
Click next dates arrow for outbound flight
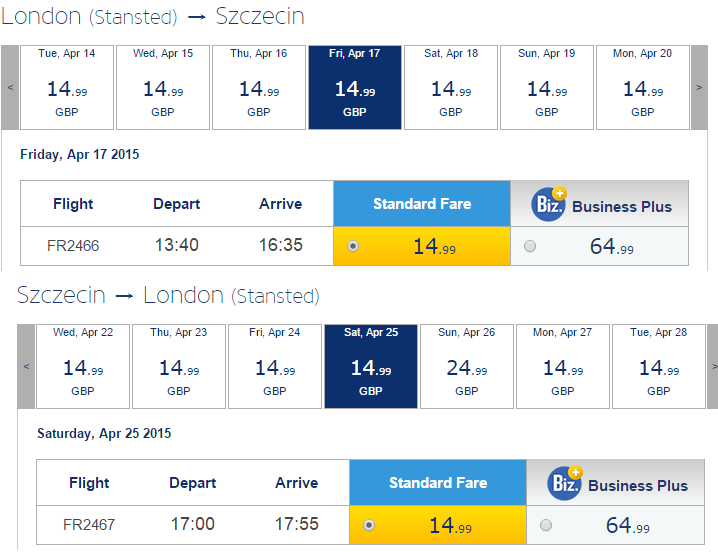pyautogui.click(x=699, y=87)
